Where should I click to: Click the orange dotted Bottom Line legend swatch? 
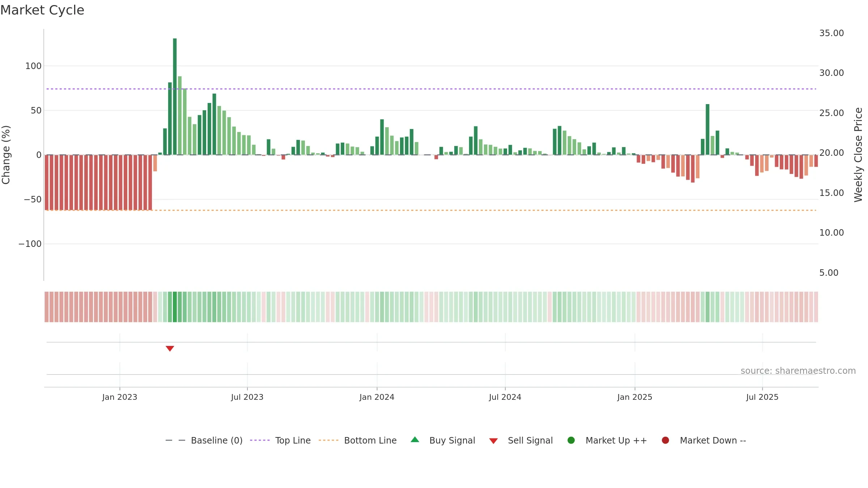click(x=328, y=440)
